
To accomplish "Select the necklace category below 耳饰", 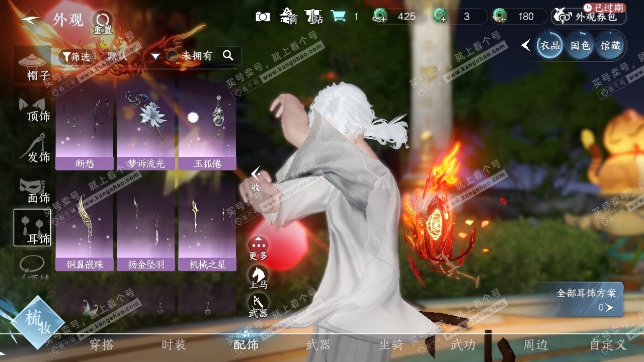I will click(x=32, y=265).
